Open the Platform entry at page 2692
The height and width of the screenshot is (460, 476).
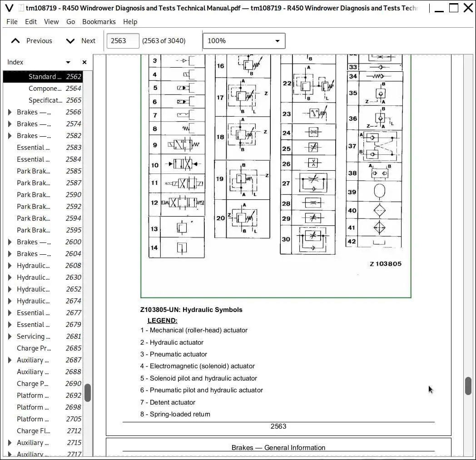pyautogui.click(x=43, y=396)
